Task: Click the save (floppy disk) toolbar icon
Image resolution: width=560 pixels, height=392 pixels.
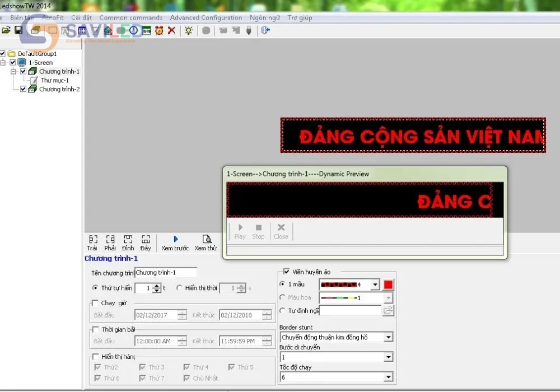Action: tap(18, 30)
